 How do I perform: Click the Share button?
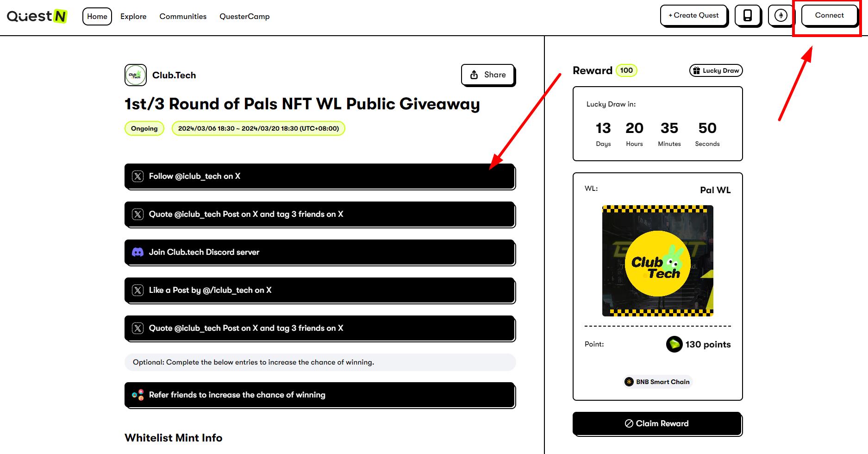coord(488,75)
